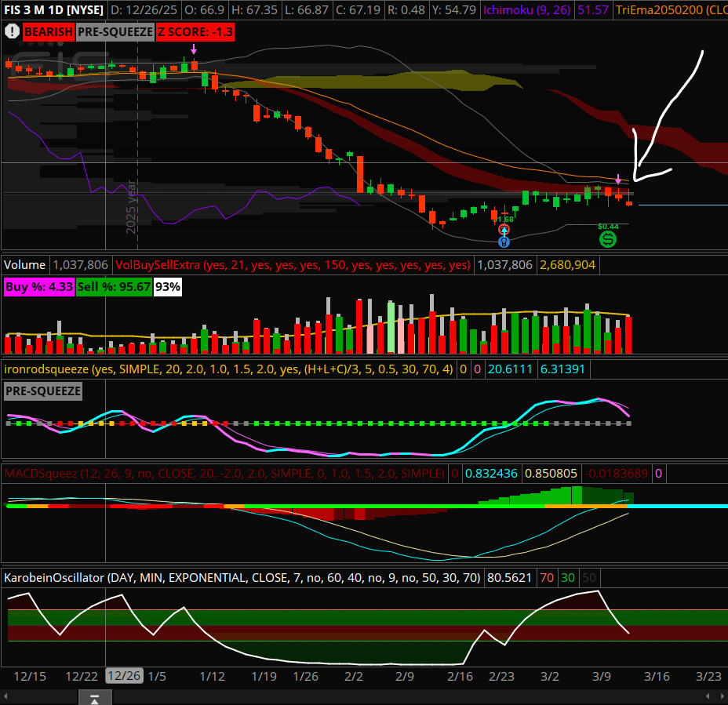Image resolution: width=728 pixels, height=705 pixels.
Task: Click the gray PRE-SQUEEZE label in the squeeze panel
Action: tap(43, 391)
